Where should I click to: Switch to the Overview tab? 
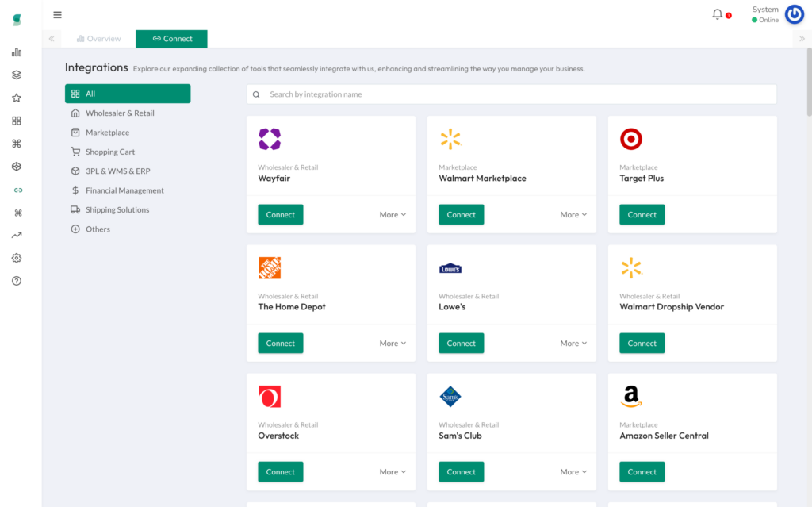point(98,39)
